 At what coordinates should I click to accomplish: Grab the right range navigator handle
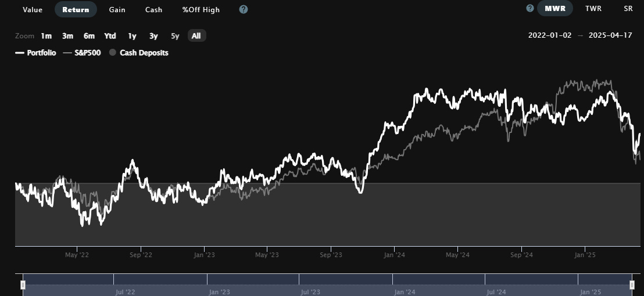(x=632, y=284)
